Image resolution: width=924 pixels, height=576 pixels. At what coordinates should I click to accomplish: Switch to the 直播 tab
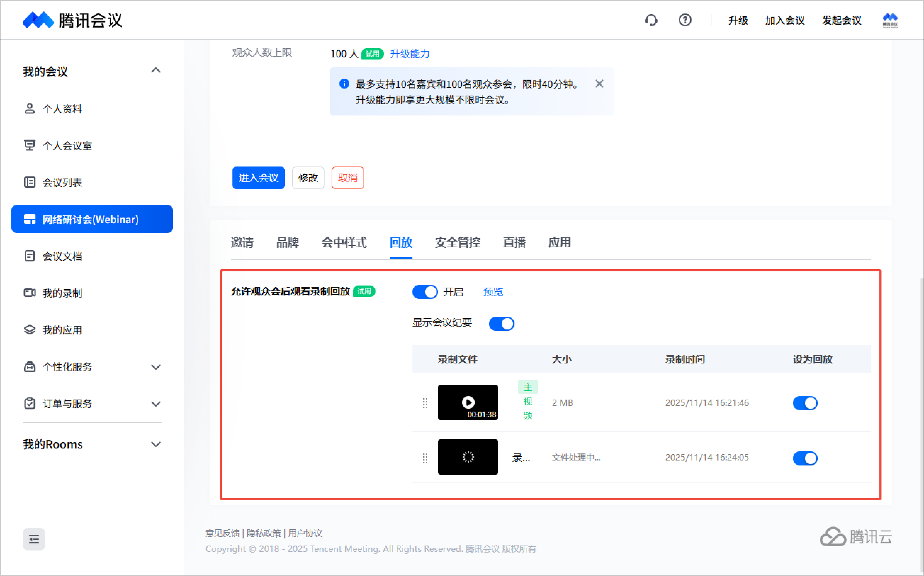coord(514,242)
